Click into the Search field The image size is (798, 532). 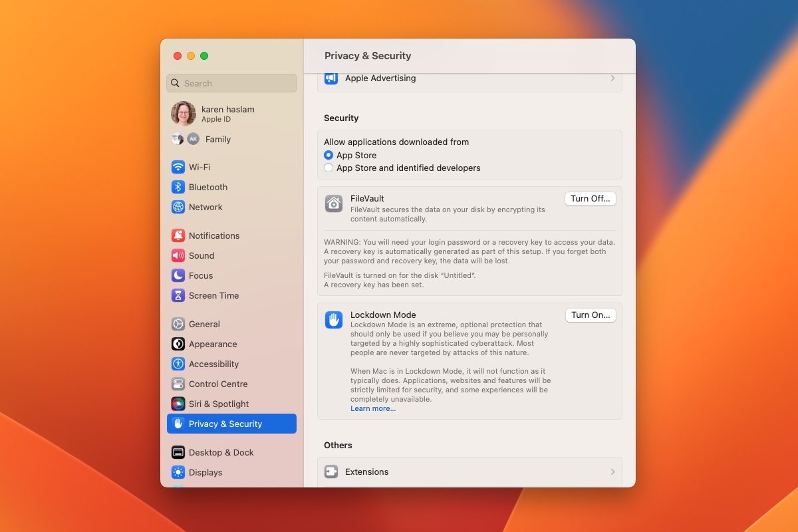coord(231,83)
